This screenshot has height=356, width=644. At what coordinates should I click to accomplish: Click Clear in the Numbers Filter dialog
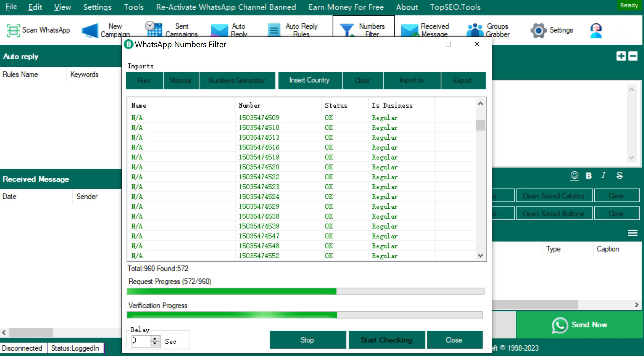click(x=362, y=81)
